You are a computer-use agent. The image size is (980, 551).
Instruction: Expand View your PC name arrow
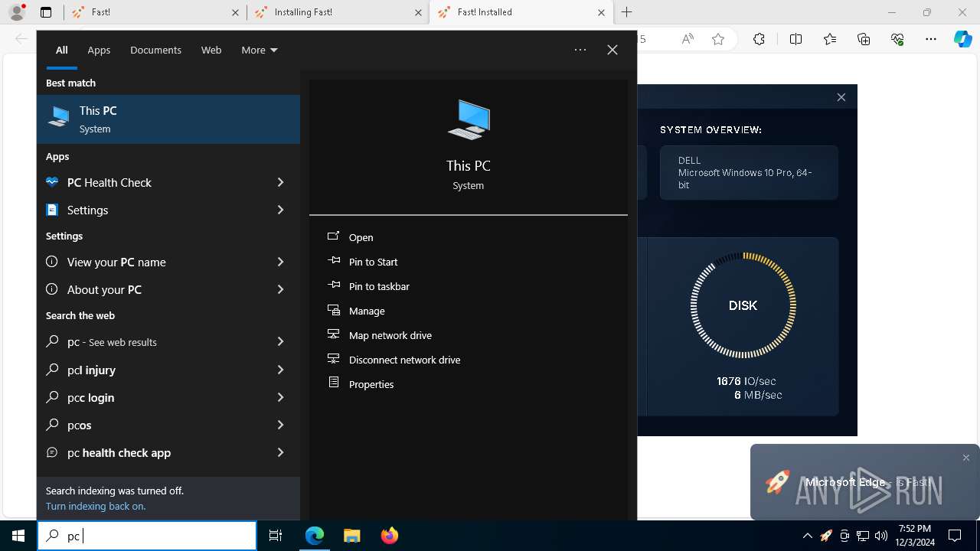coord(280,262)
